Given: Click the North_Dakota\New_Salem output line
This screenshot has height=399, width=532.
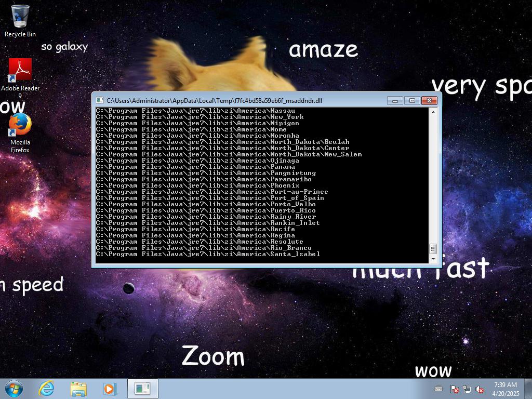Looking at the screenshot, I should pyautogui.click(x=229, y=154).
